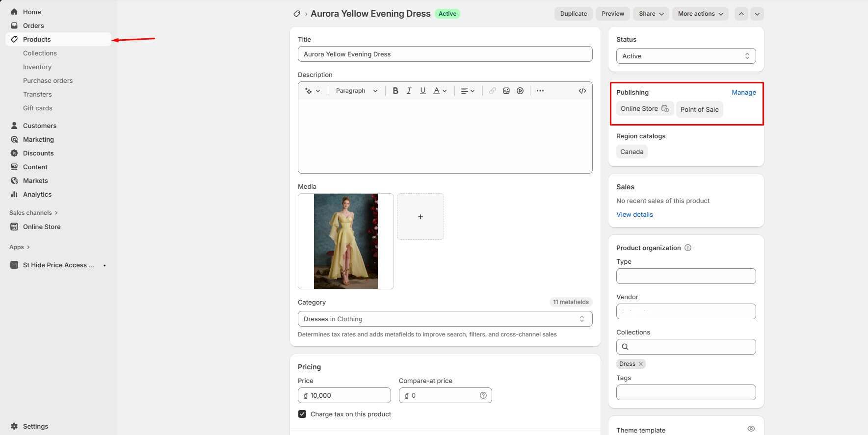Show HTML code view of description
The width and height of the screenshot is (868, 435).
(x=582, y=91)
